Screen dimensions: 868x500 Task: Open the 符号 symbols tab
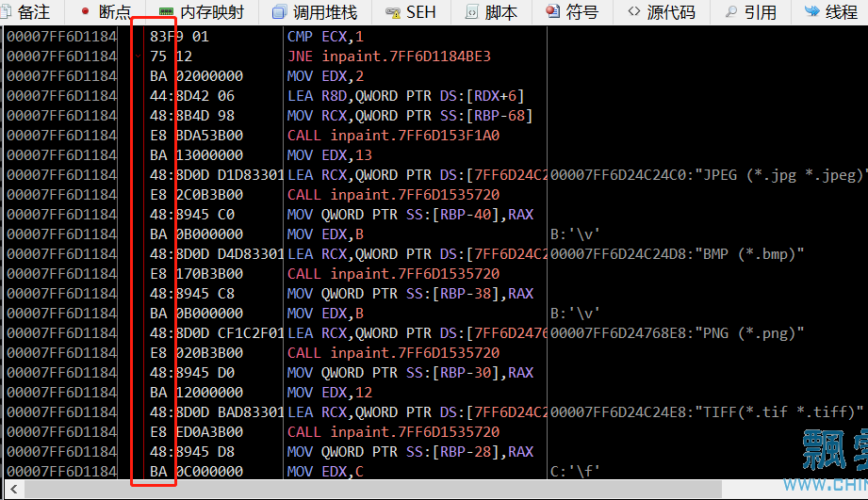tap(572, 11)
